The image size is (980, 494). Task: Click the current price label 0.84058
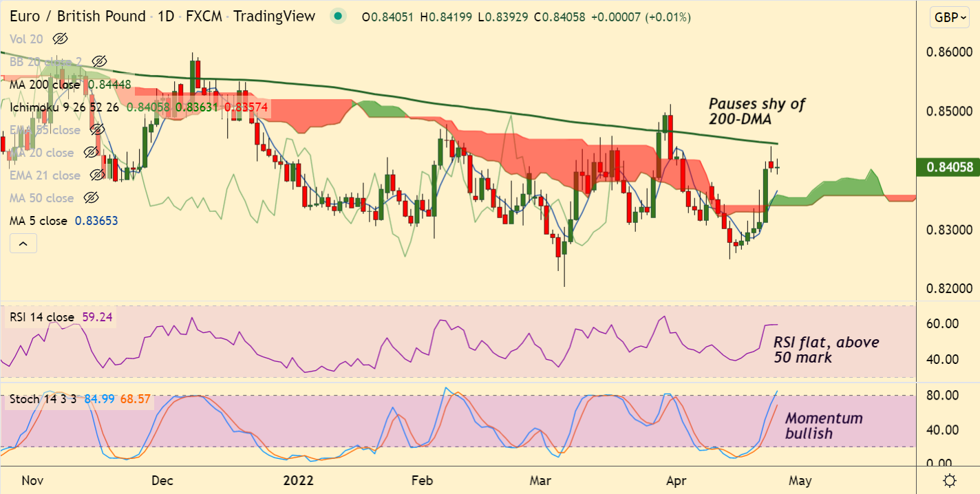coord(948,166)
